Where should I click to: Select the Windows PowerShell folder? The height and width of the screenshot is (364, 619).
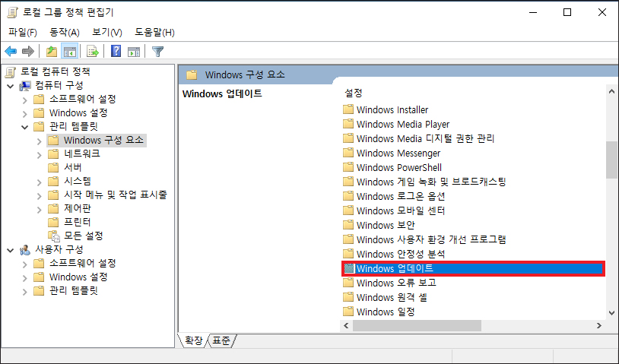(x=399, y=168)
